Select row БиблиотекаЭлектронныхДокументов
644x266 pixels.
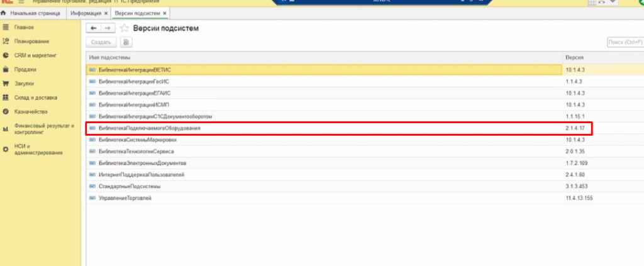[365, 163]
